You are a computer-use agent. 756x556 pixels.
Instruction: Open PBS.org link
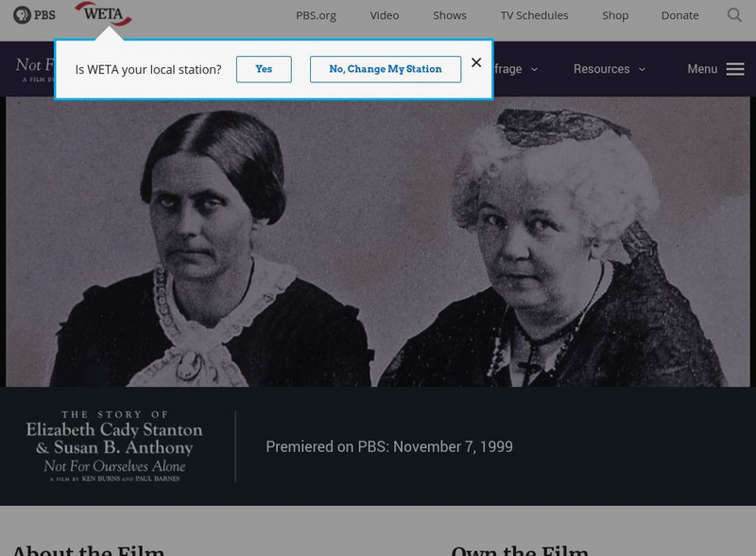click(316, 15)
